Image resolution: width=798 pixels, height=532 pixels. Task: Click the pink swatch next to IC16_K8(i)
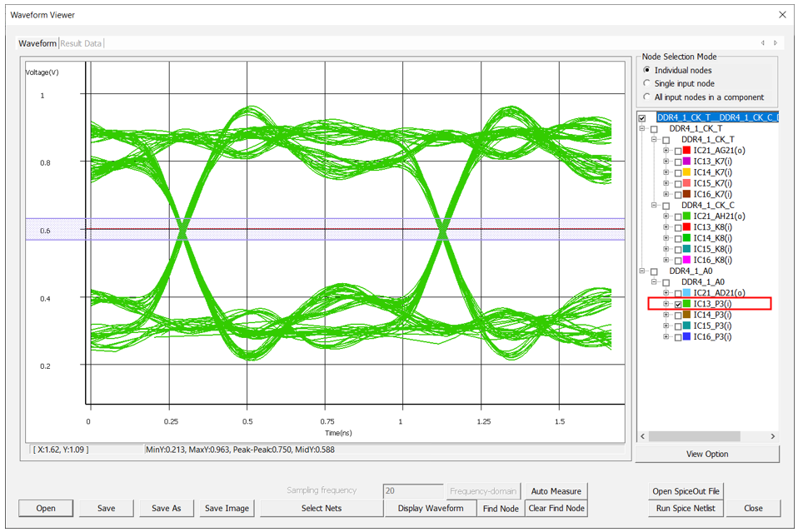(687, 260)
